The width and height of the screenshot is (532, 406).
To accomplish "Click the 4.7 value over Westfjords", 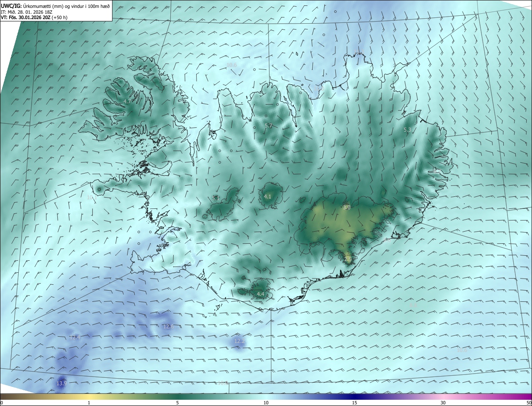I will (127, 101).
